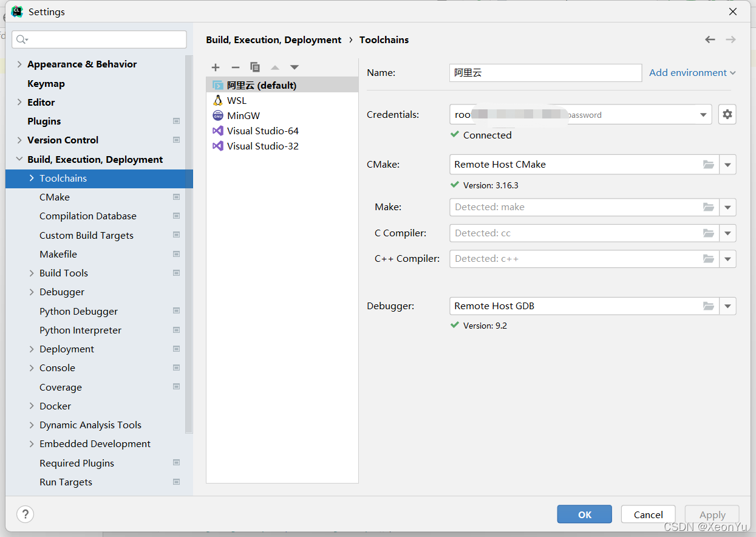The width and height of the screenshot is (756, 537).
Task: Expand Appearance & Behavior section
Action: pyautogui.click(x=19, y=64)
